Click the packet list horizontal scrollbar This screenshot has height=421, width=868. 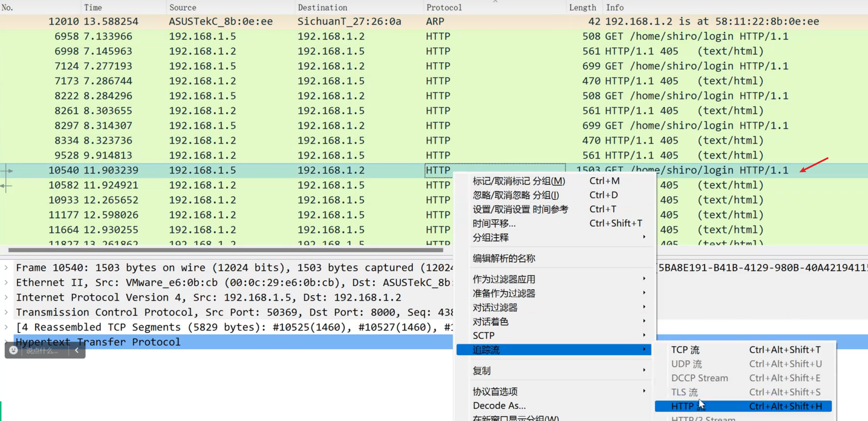pos(226,250)
